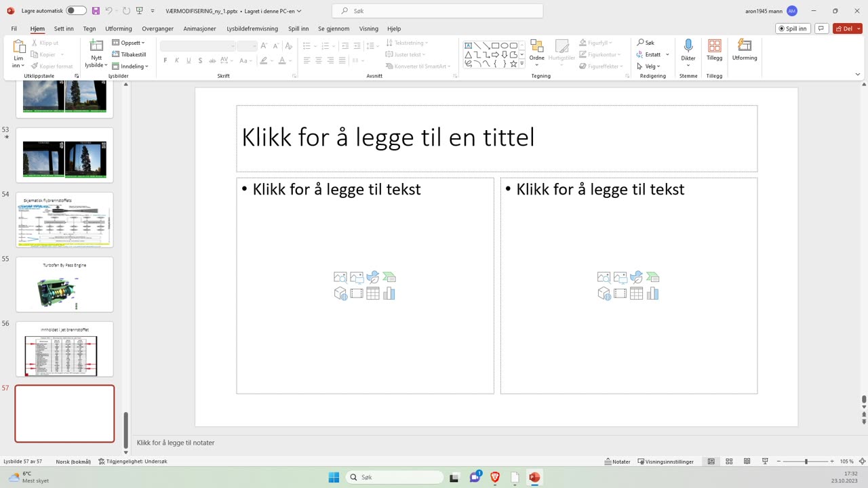The image size is (868, 488).
Task: Insert stock images in left content placeholder
Action: [x=340, y=277]
